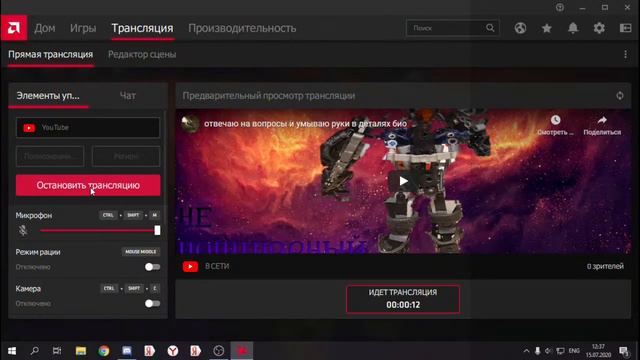Switch to Дом tab
Screen dimensions: 640x360
point(44,28)
